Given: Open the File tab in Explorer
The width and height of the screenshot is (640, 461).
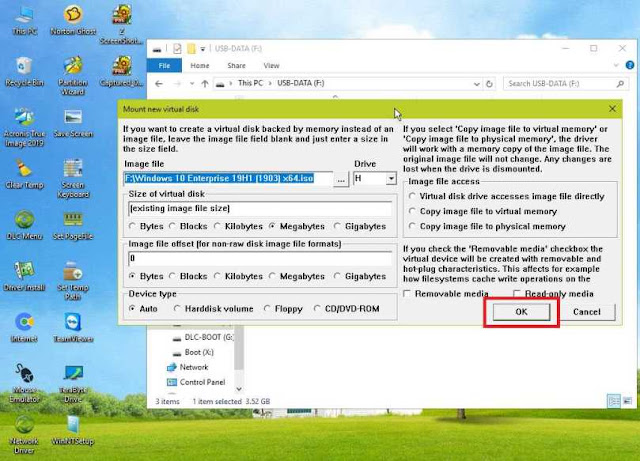Looking at the screenshot, I should click(164, 65).
